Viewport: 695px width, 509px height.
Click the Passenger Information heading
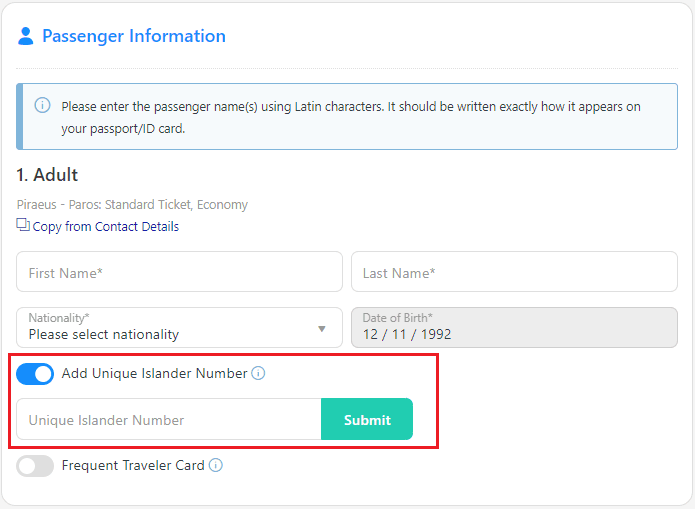(134, 36)
